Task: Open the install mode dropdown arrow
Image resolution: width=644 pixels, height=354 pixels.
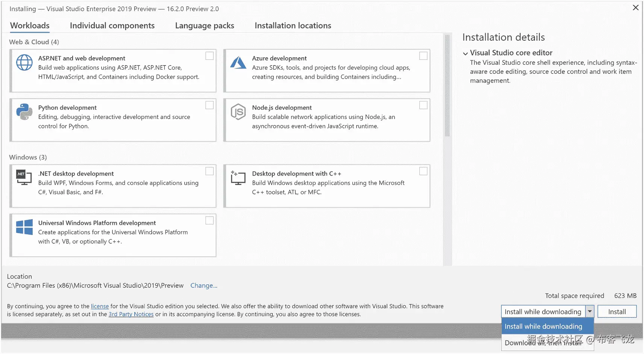Action: 589,311
